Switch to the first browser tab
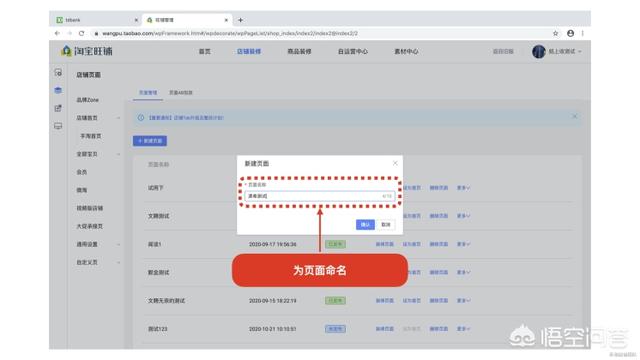Image resolution: width=640 pixels, height=360 pixels. tap(96, 20)
